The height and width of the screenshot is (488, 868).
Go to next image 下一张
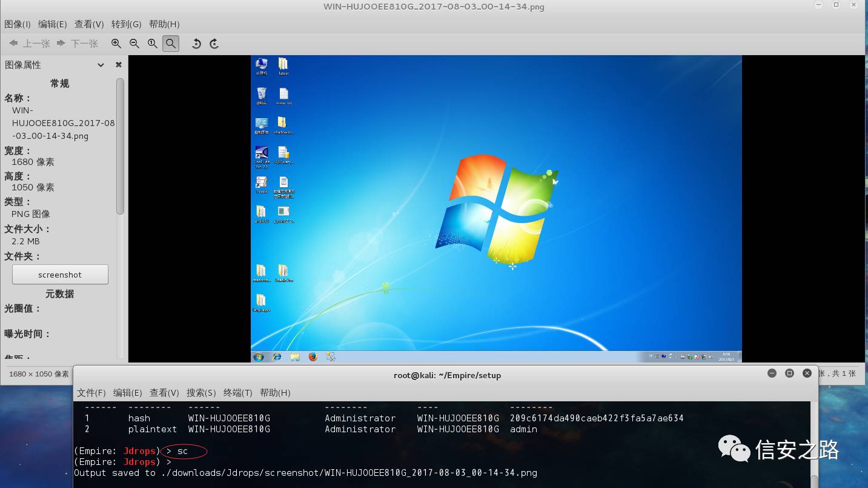[77, 44]
